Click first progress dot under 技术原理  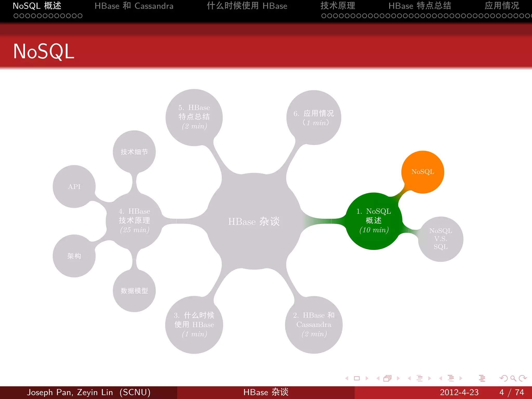pos(324,16)
